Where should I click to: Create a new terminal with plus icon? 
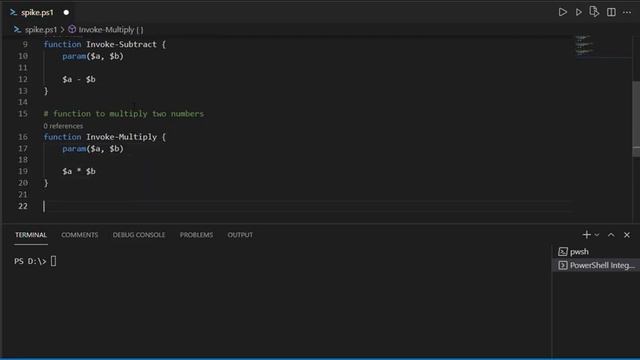pyautogui.click(x=587, y=235)
